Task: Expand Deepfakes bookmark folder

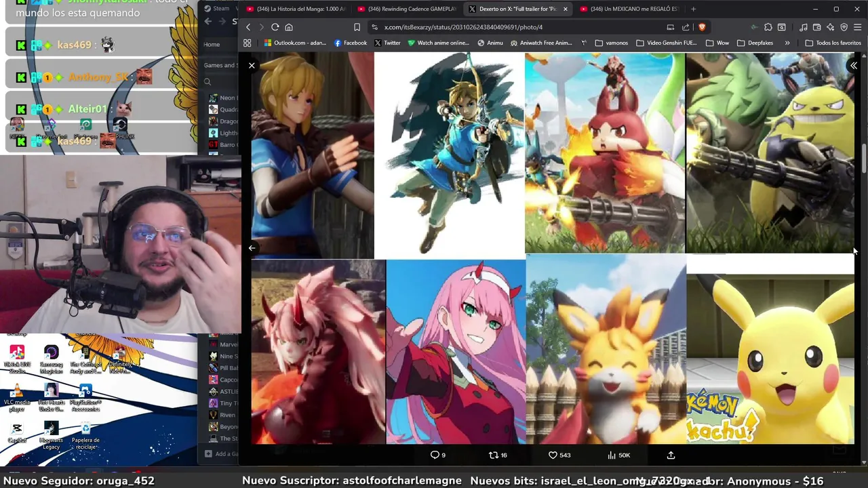Action: pos(755,43)
